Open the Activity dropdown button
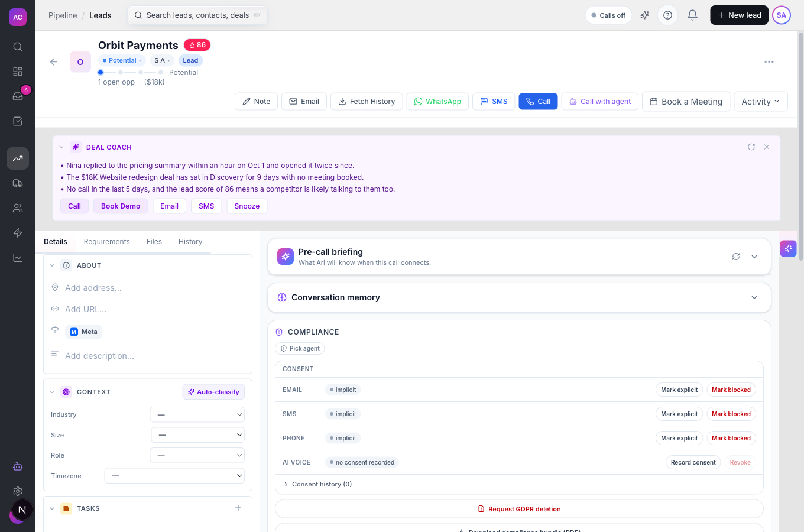 pyautogui.click(x=761, y=102)
